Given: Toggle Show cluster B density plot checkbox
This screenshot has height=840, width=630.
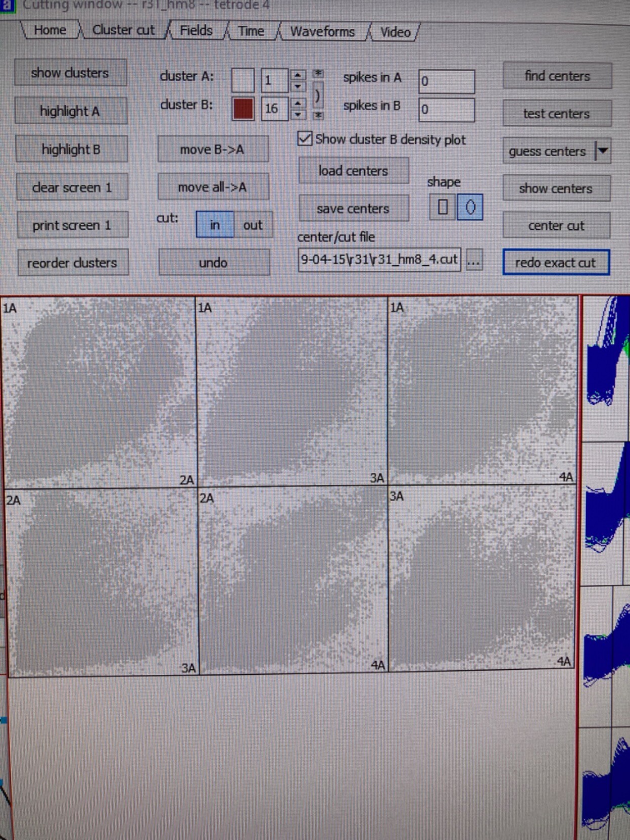Looking at the screenshot, I should coord(305,138).
